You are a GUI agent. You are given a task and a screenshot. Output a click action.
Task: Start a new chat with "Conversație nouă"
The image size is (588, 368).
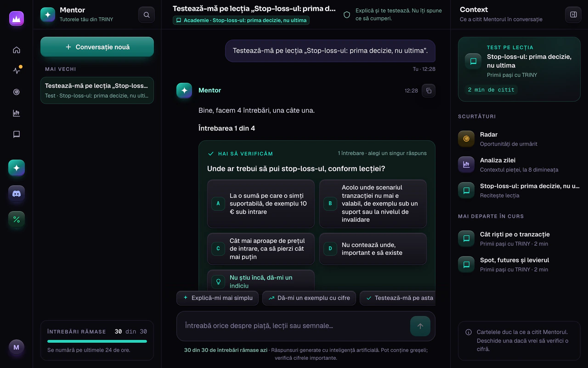click(x=97, y=47)
